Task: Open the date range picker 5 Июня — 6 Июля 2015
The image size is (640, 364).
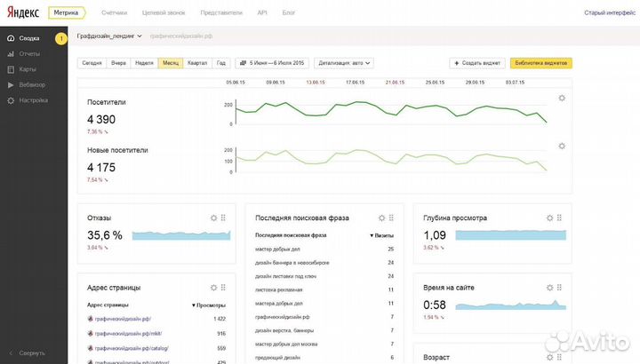Action: (x=274, y=64)
